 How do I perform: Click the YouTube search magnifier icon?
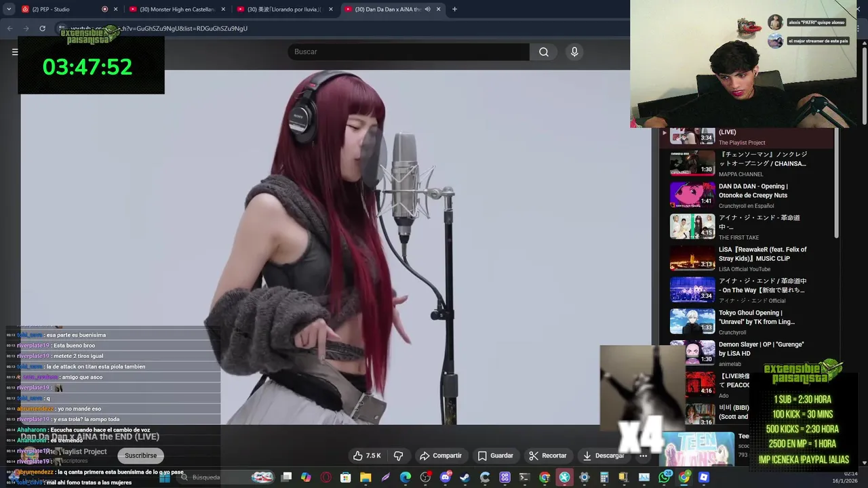tap(543, 52)
